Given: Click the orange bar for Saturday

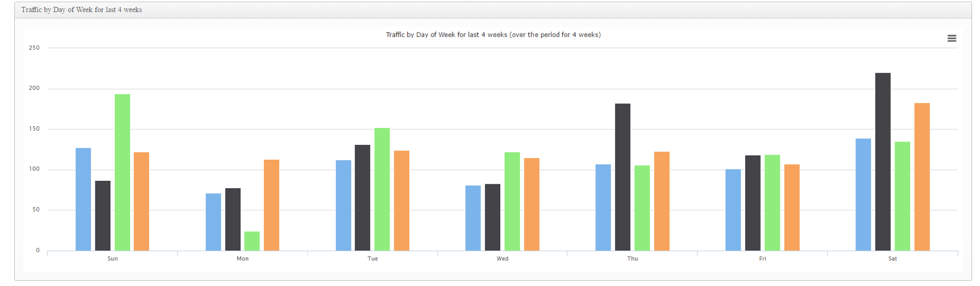Looking at the screenshot, I should pyautogui.click(x=922, y=177).
